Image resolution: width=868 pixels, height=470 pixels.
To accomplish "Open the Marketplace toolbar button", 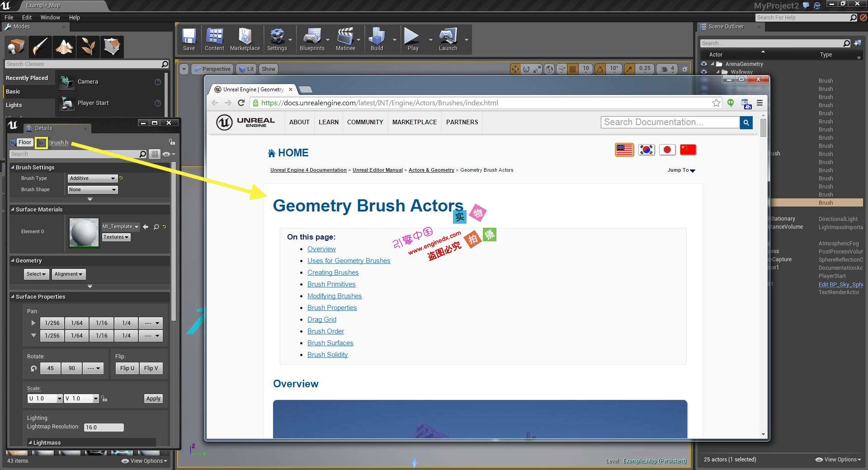I will pos(245,39).
